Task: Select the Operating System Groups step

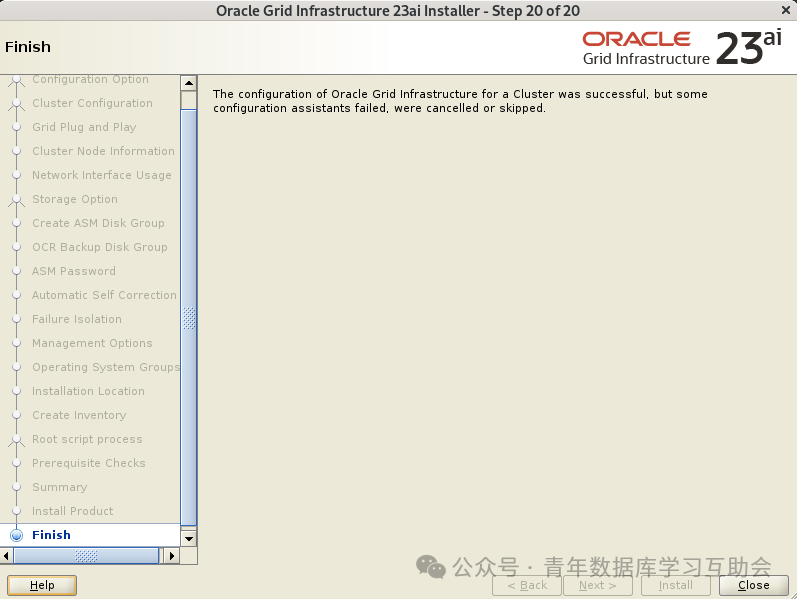Action: click(x=106, y=367)
